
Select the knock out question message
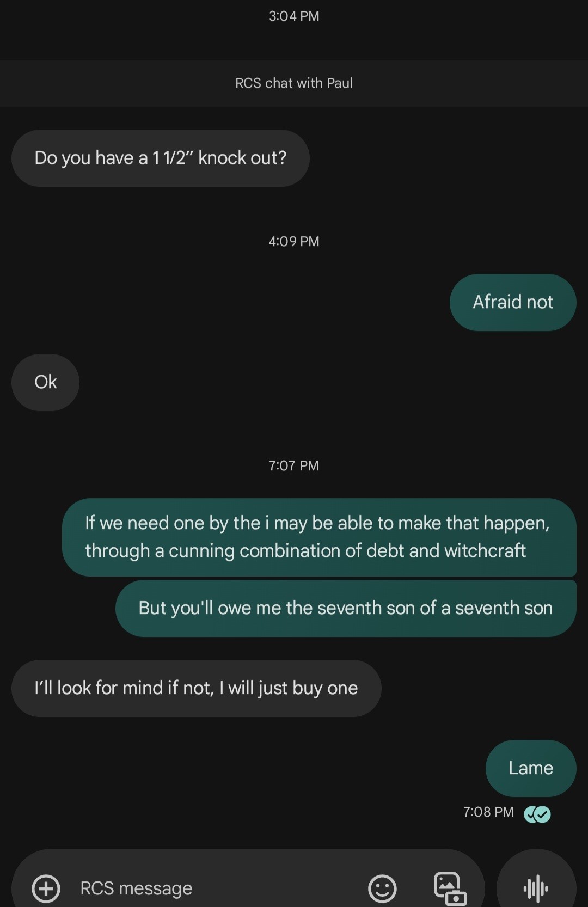click(x=160, y=158)
